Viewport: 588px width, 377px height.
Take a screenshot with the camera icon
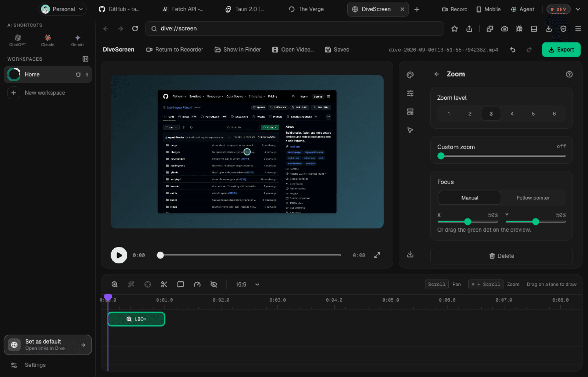point(505,29)
